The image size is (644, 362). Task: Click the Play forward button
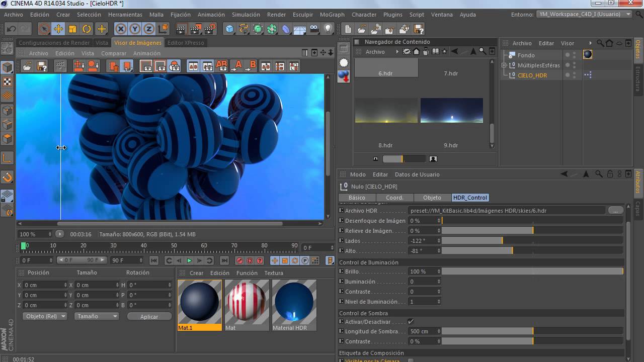189,260
